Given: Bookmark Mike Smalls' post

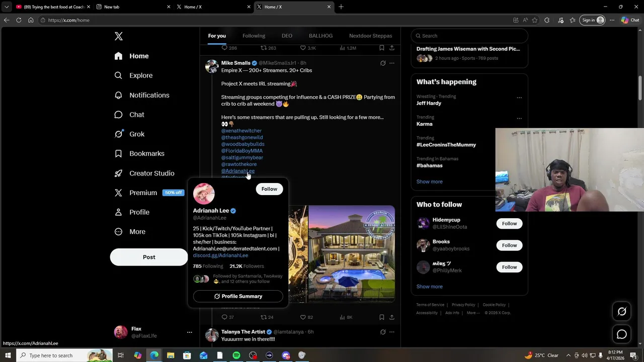Looking at the screenshot, I should coord(382,317).
